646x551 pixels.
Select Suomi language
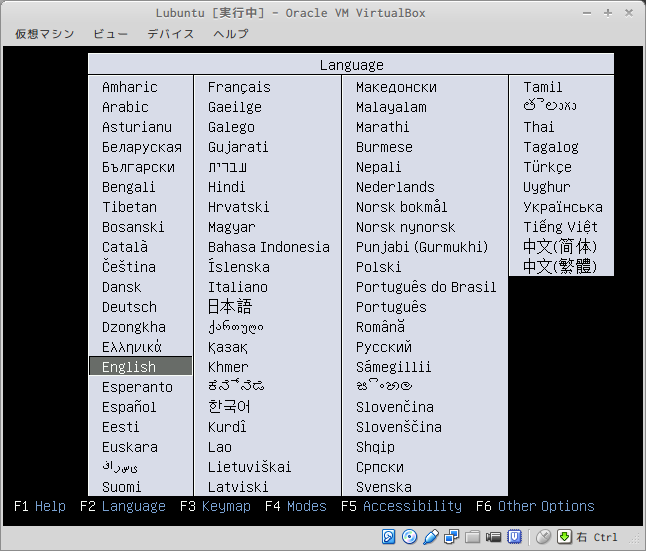[x=122, y=487]
